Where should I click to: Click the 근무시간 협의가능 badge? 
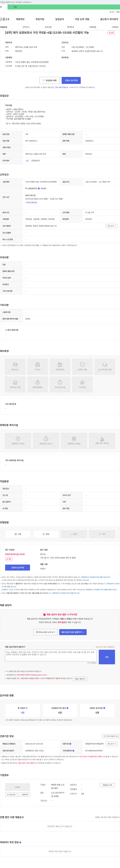click(31, 203)
